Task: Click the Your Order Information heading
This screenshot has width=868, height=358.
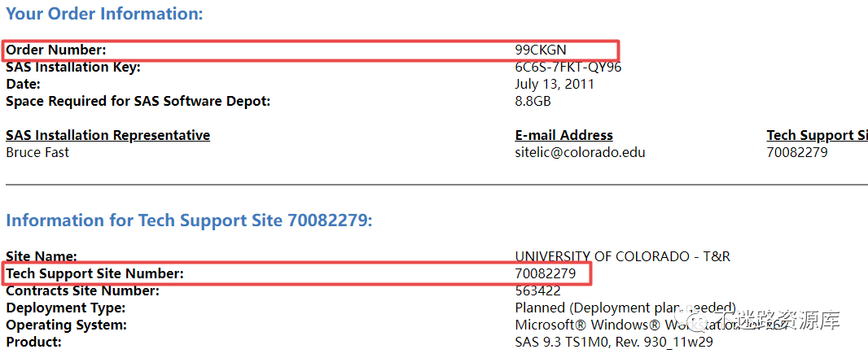Action: [x=104, y=14]
